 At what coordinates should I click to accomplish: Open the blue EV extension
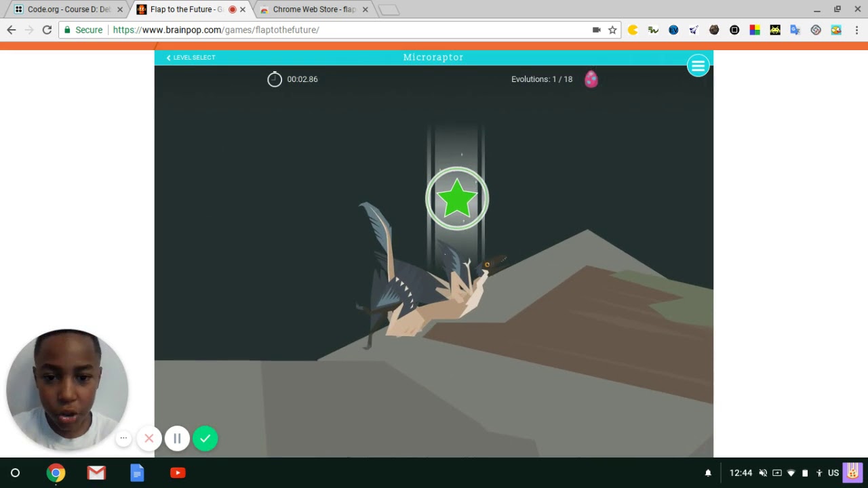coord(673,30)
